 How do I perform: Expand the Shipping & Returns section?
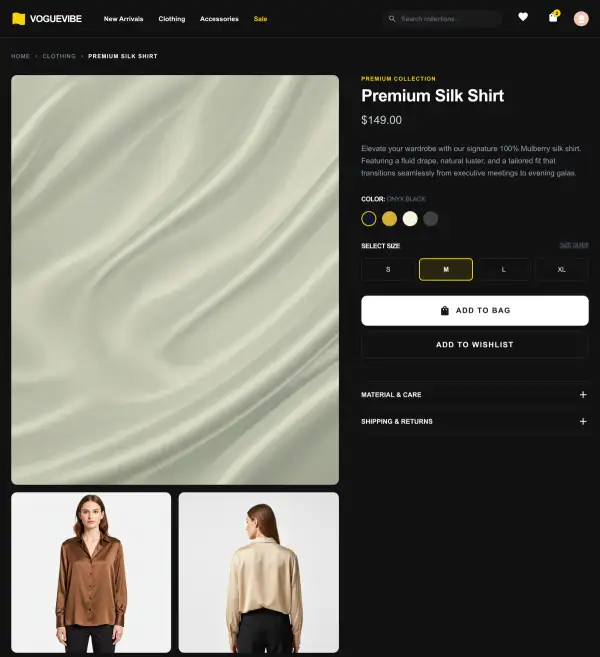[397, 421]
